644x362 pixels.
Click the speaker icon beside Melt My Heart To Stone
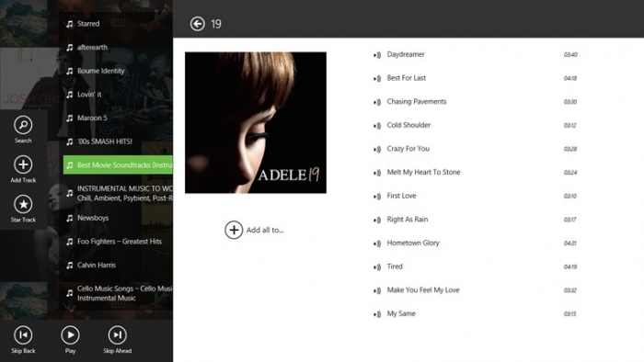coord(377,173)
